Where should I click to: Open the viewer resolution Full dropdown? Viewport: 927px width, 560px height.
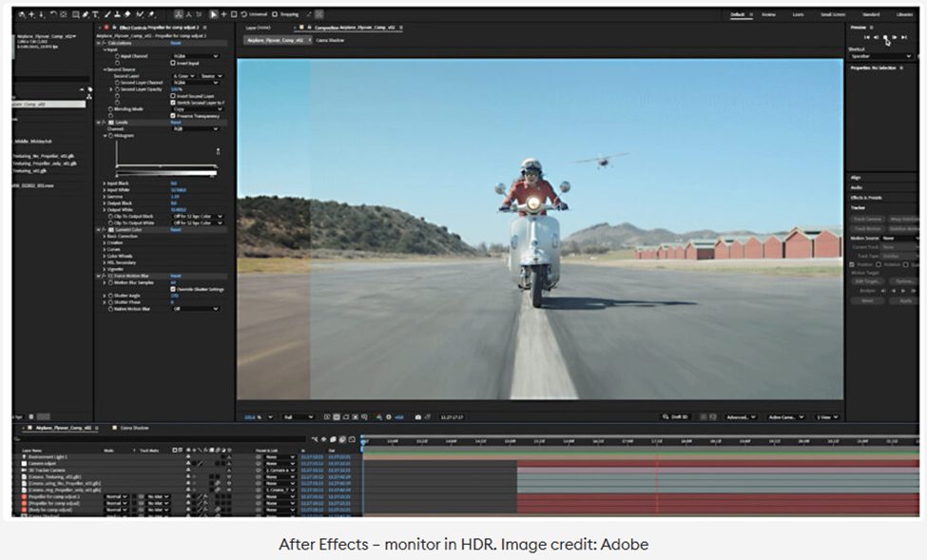(299, 416)
